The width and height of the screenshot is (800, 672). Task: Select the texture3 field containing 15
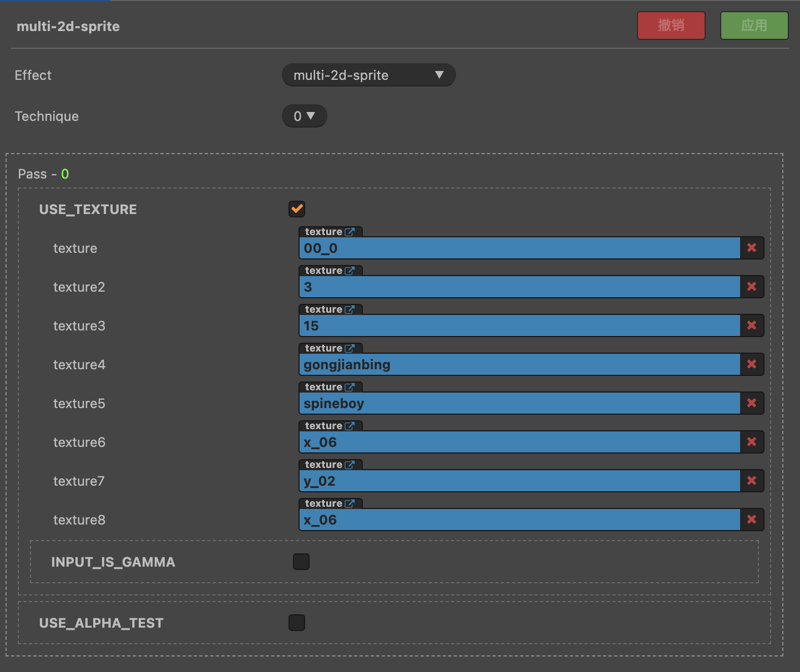tap(520, 325)
